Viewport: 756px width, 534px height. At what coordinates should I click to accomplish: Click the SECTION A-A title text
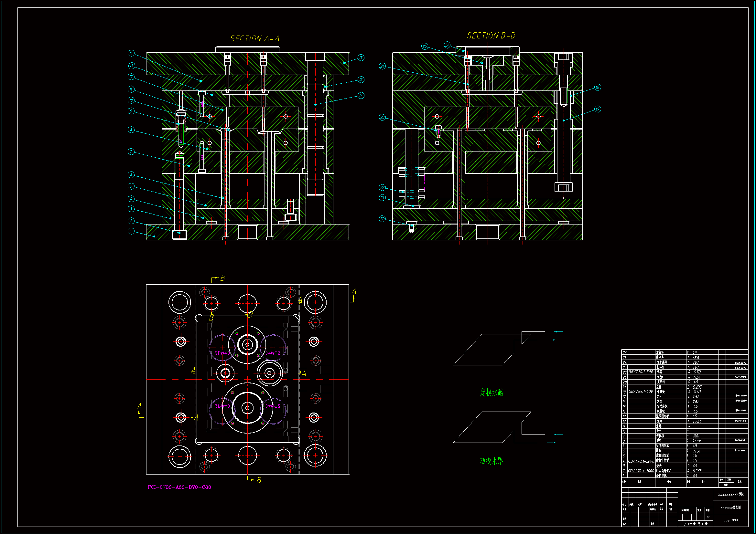[x=254, y=39]
